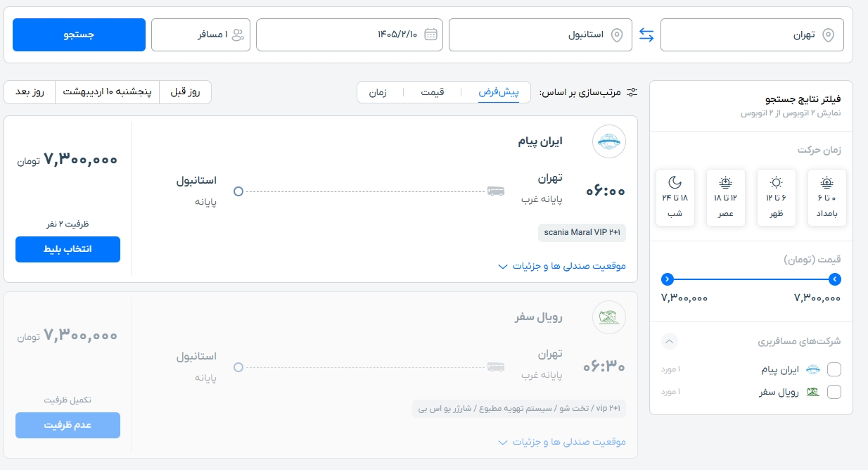Select پنجشنبه ۱۰ اردیبهشت date tab
Viewport: 868px width, 470px height.
[108, 92]
